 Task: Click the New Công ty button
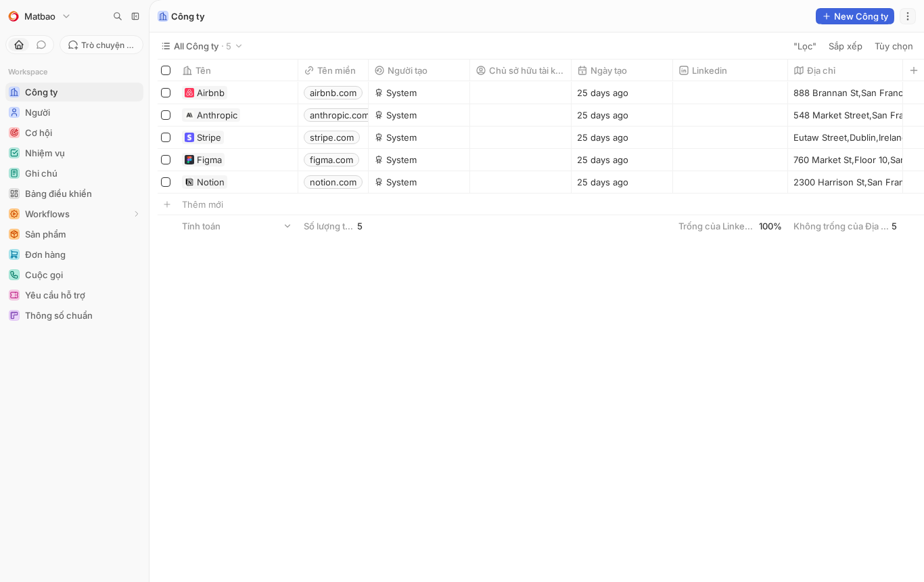855,16
